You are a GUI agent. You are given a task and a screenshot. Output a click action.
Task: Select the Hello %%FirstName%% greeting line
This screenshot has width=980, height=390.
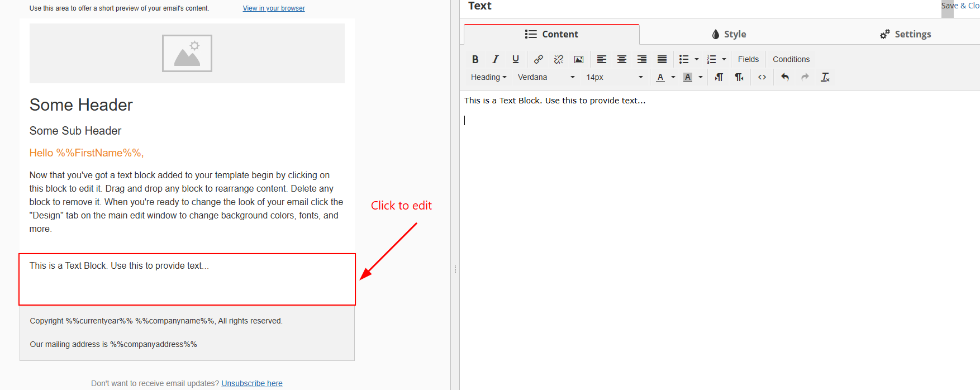point(87,153)
